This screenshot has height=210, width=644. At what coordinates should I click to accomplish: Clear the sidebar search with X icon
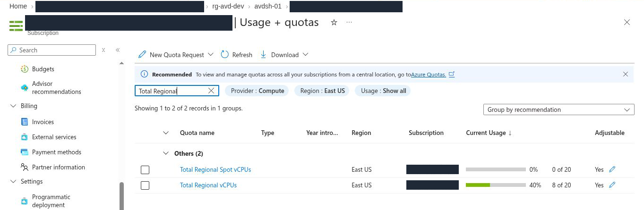(103, 50)
